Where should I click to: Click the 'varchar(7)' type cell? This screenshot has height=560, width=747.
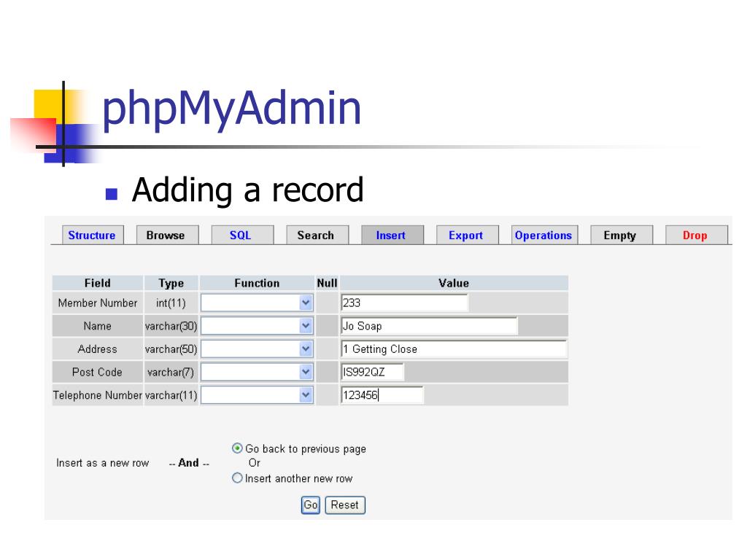(x=171, y=372)
